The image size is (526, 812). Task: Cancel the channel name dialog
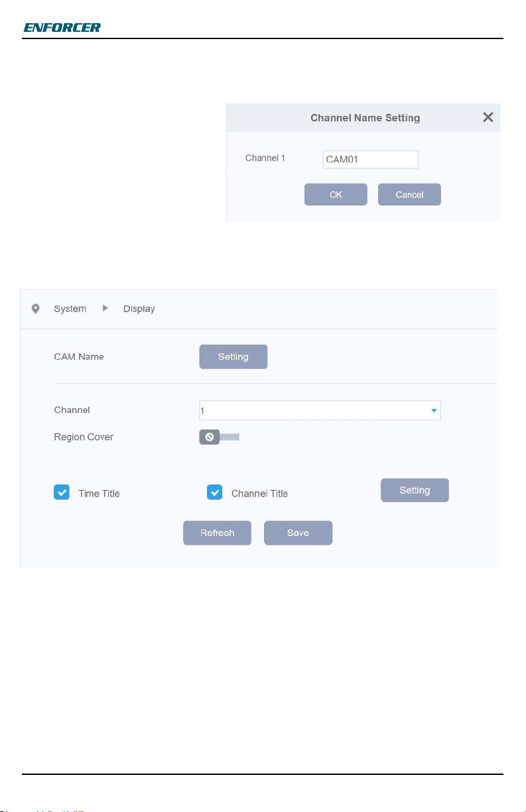tap(409, 194)
